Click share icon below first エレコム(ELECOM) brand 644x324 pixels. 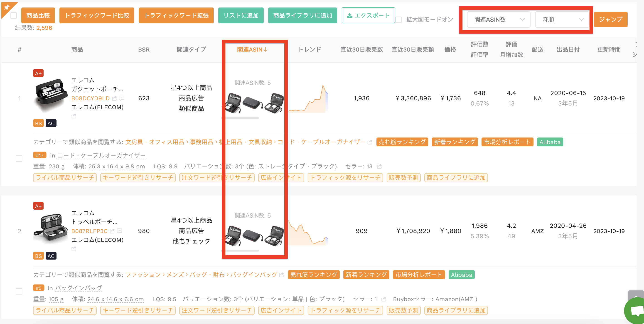74,116
